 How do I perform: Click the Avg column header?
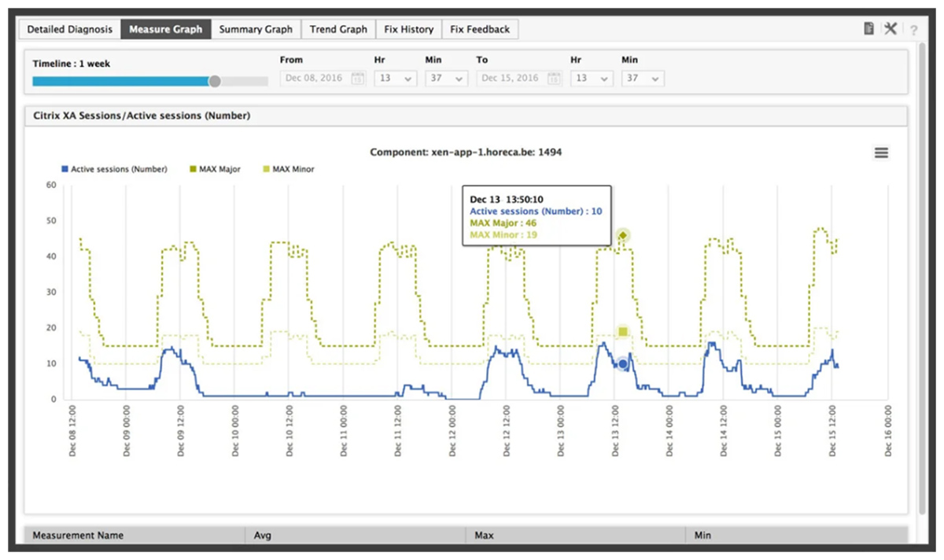(x=356, y=535)
